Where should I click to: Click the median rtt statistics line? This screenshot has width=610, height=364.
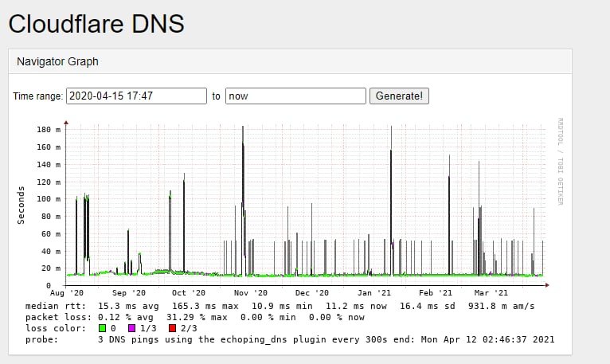279,306
